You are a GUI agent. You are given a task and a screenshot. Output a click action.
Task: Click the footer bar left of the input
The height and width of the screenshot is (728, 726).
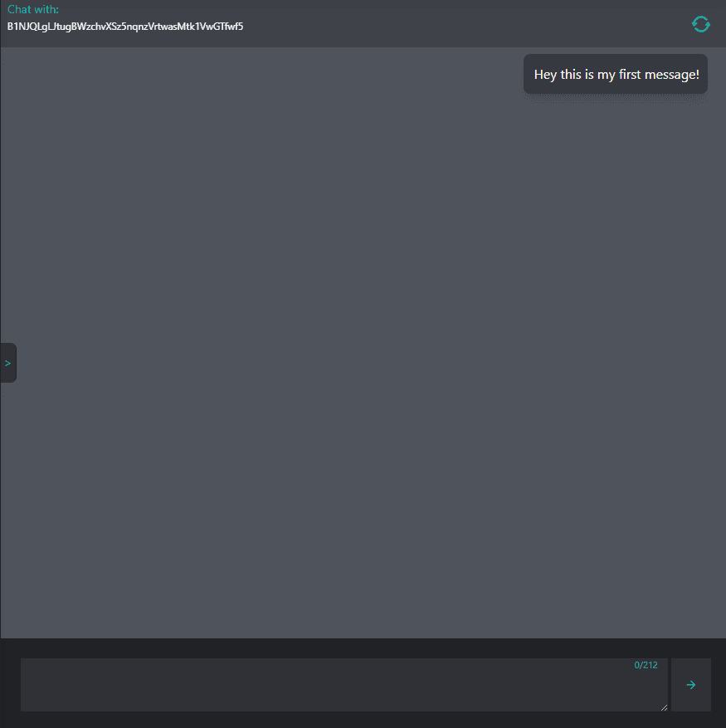coord(10,684)
